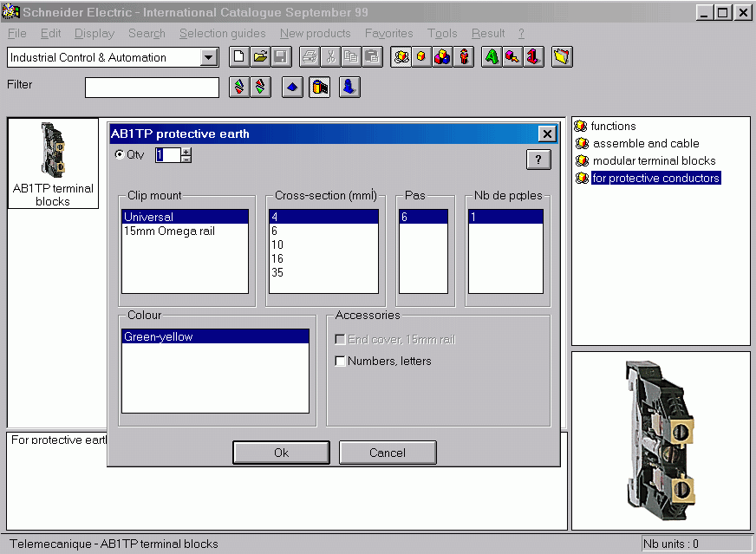This screenshot has height=554, width=756.
Task: Select '15mm Omega rail' clip mount
Action: point(186,231)
